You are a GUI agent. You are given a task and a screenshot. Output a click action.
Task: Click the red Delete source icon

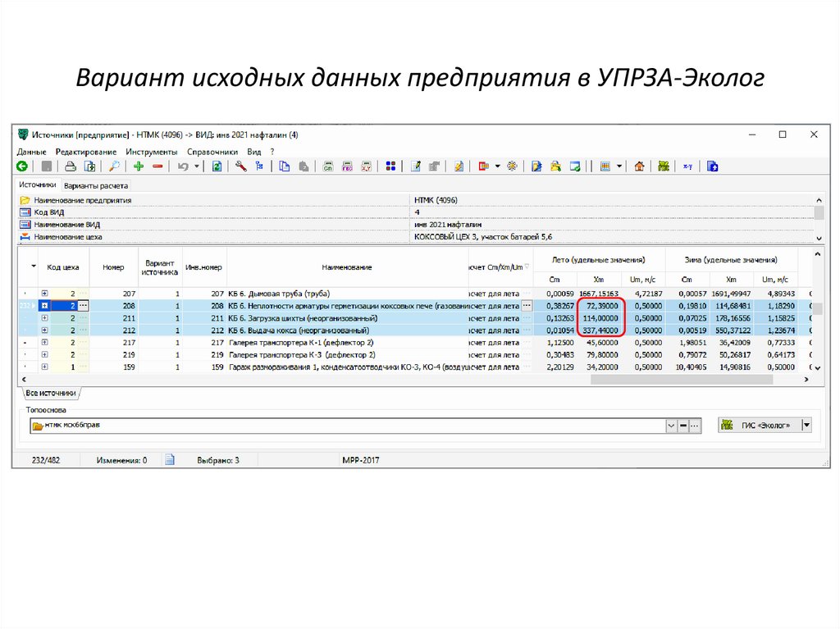158,166
